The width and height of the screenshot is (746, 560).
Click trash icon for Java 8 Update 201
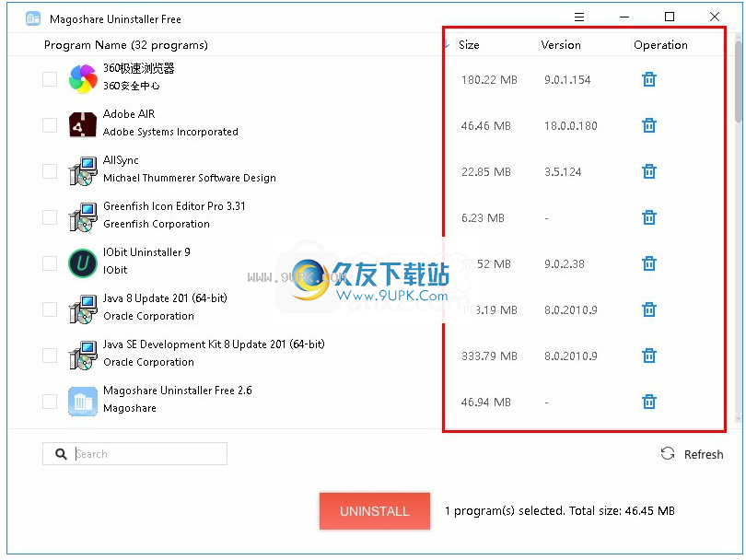coord(649,309)
